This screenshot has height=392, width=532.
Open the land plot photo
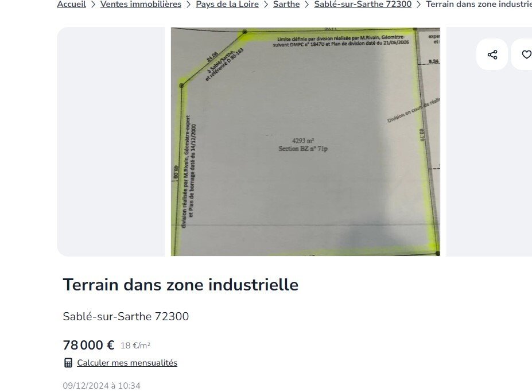pos(305,142)
